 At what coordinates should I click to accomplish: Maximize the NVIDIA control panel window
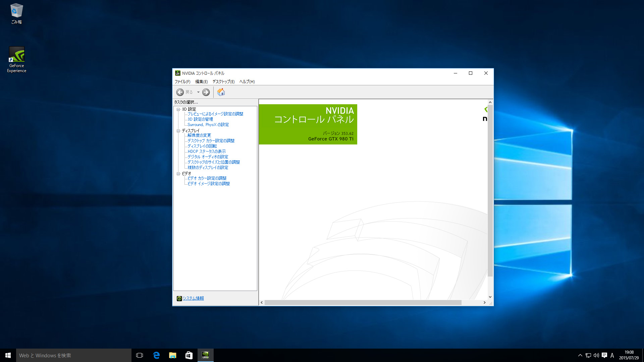[x=471, y=73]
